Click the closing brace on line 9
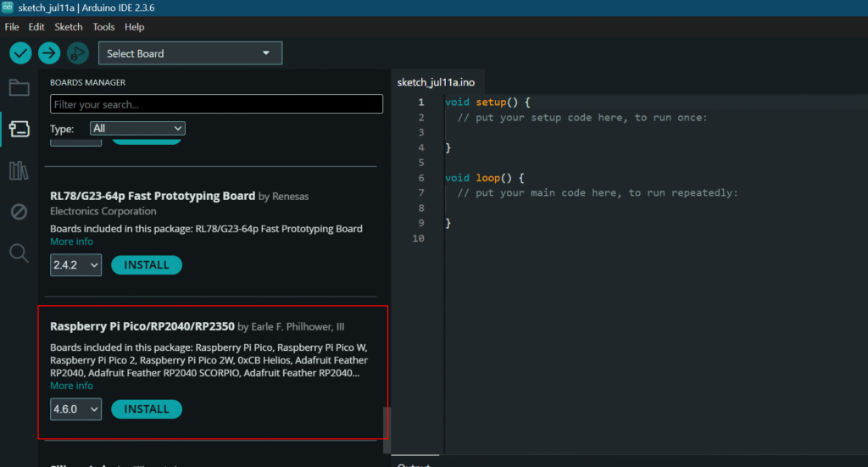 448,223
